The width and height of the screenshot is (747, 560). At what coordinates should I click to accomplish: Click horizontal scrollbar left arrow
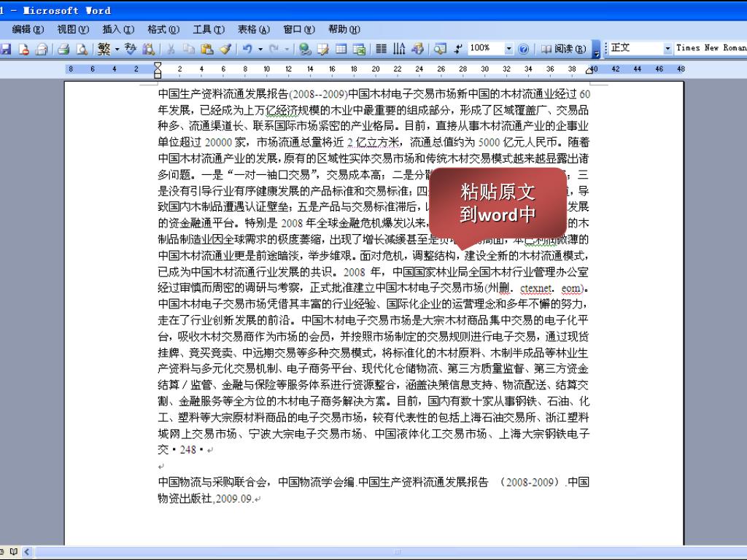(x=27, y=553)
